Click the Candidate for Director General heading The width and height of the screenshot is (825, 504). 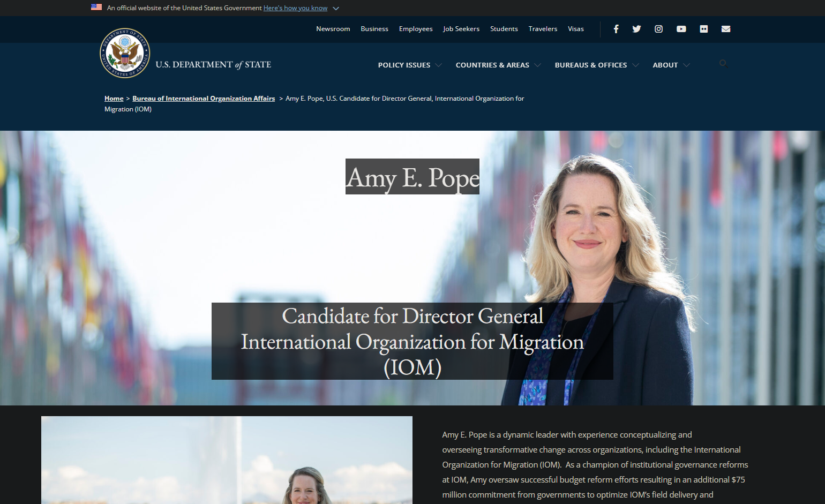(x=412, y=341)
